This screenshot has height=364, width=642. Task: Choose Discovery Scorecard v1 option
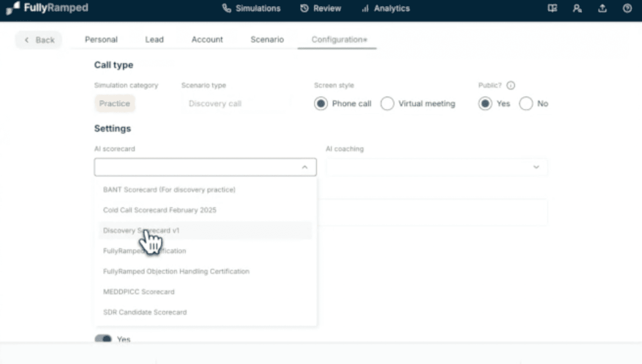(205, 230)
